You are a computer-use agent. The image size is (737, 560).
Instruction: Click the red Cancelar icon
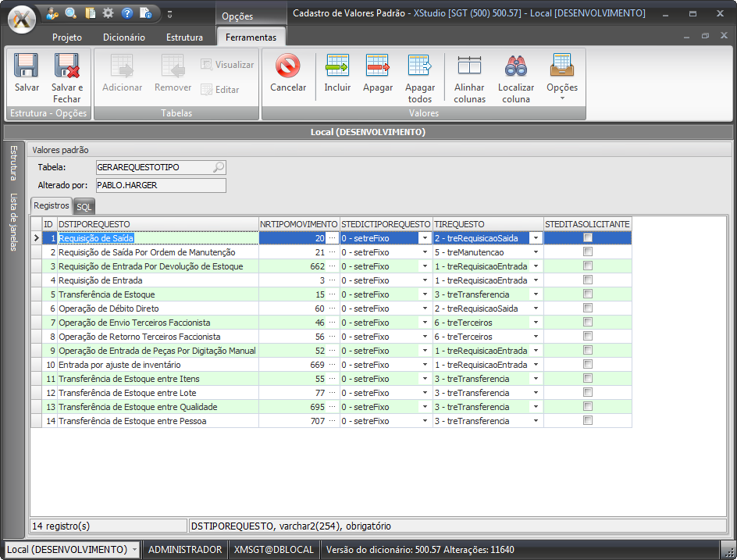pos(287,66)
